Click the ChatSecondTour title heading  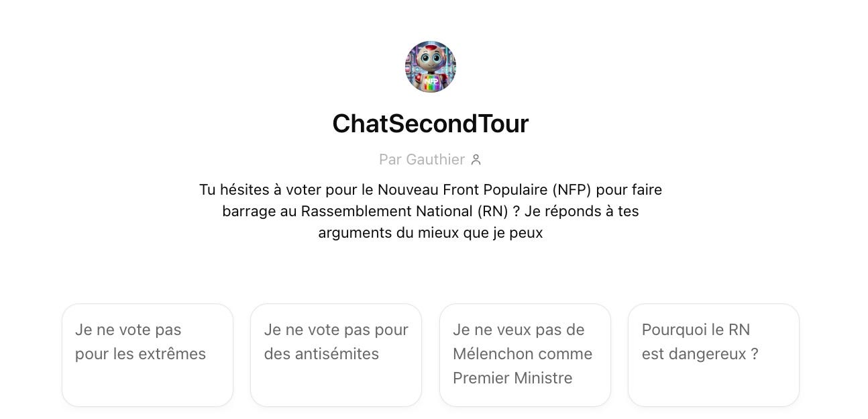(431, 124)
